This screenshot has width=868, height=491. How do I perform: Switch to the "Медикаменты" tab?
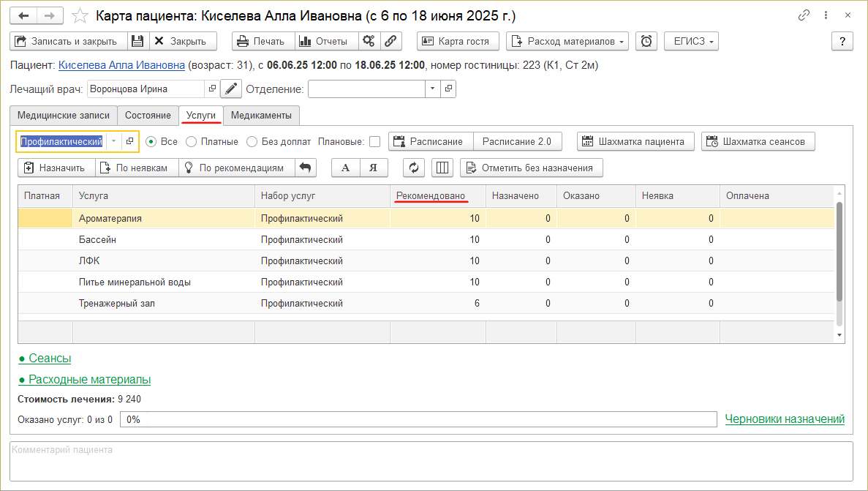(261, 116)
